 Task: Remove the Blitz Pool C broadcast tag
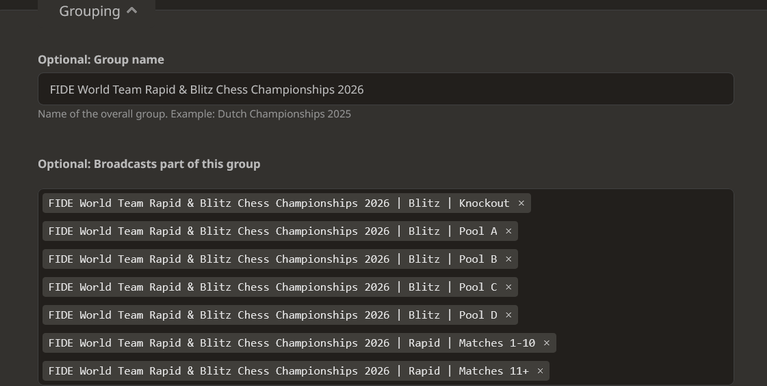tap(508, 287)
